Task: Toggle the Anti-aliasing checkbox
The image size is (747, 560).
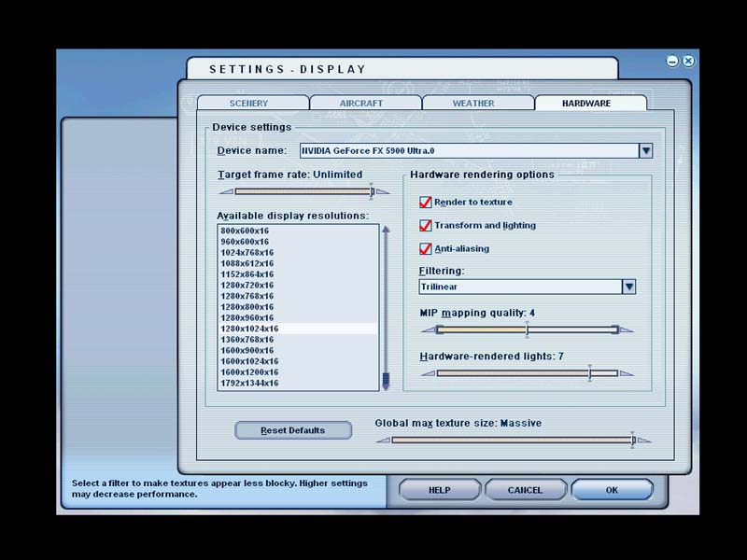Action: tap(426, 249)
